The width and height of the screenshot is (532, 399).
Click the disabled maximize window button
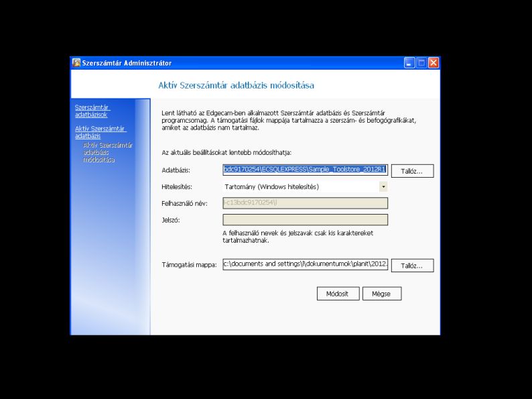pos(421,63)
